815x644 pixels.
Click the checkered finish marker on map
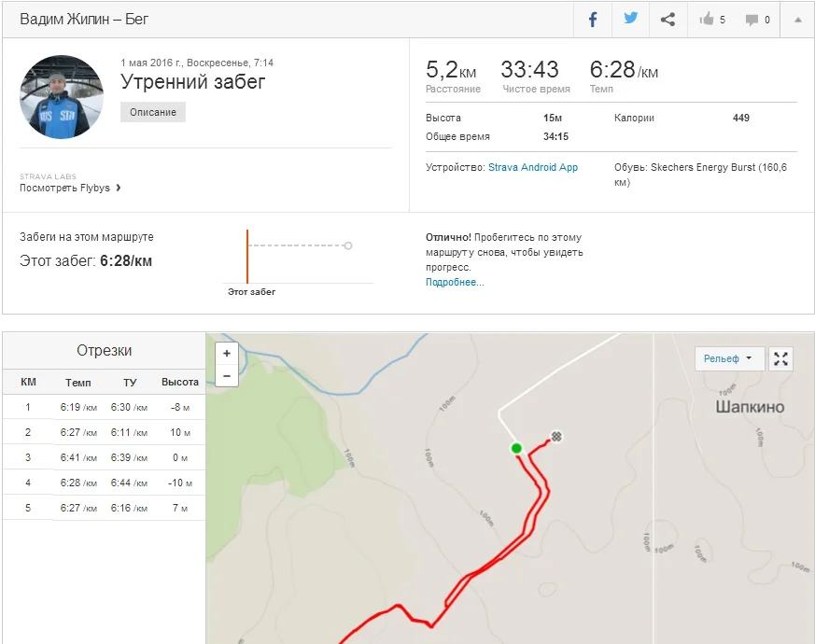(x=556, y=436)
